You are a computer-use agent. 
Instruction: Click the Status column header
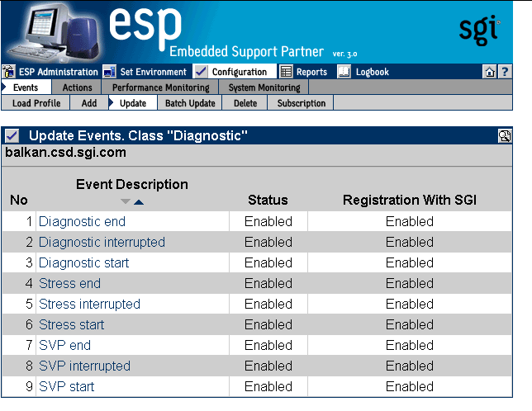[268, 200]
